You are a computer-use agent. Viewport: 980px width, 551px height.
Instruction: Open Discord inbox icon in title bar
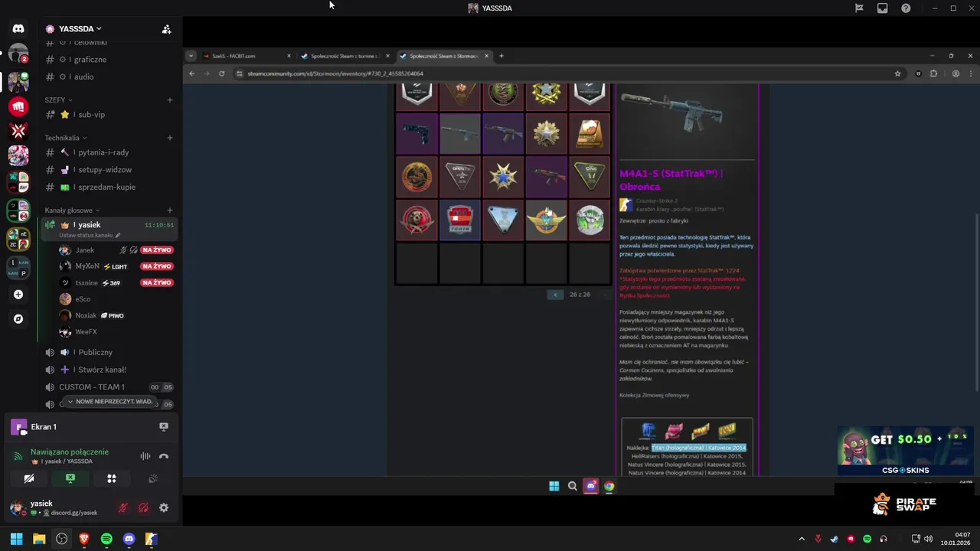[883, 8]
